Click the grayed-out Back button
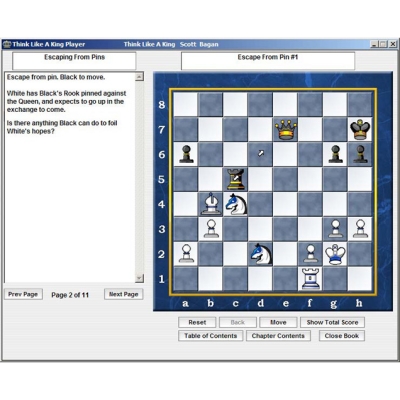400x400 pixels. (x=238, y=322)
